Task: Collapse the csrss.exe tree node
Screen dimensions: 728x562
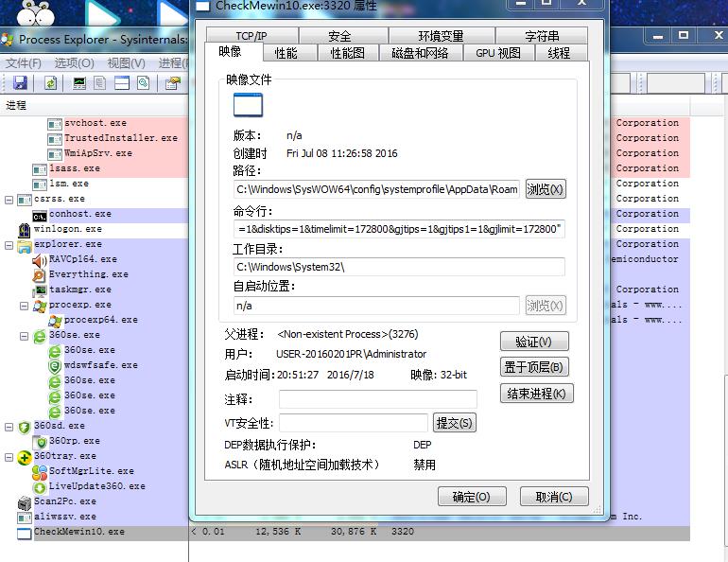Action: [x=9, y=201]
